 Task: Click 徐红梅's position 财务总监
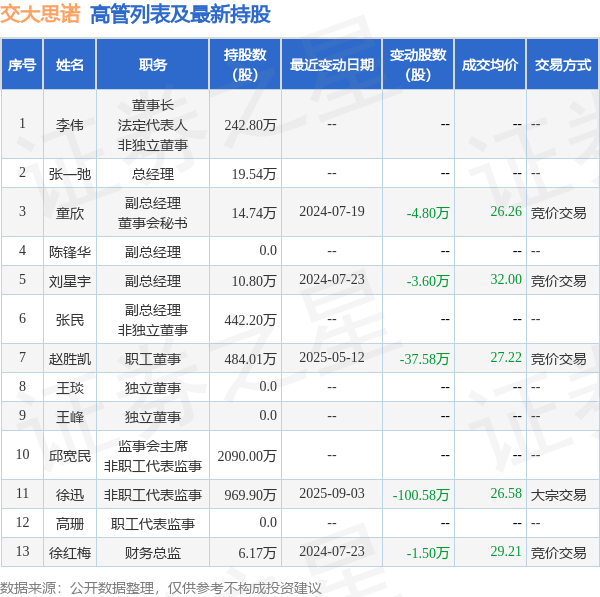pos(153,553)
